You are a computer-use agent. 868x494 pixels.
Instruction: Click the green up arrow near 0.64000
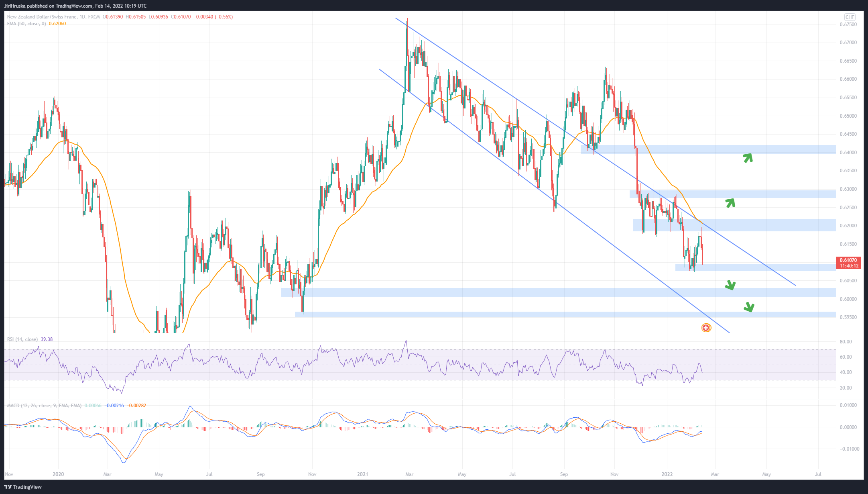(747, 157)
